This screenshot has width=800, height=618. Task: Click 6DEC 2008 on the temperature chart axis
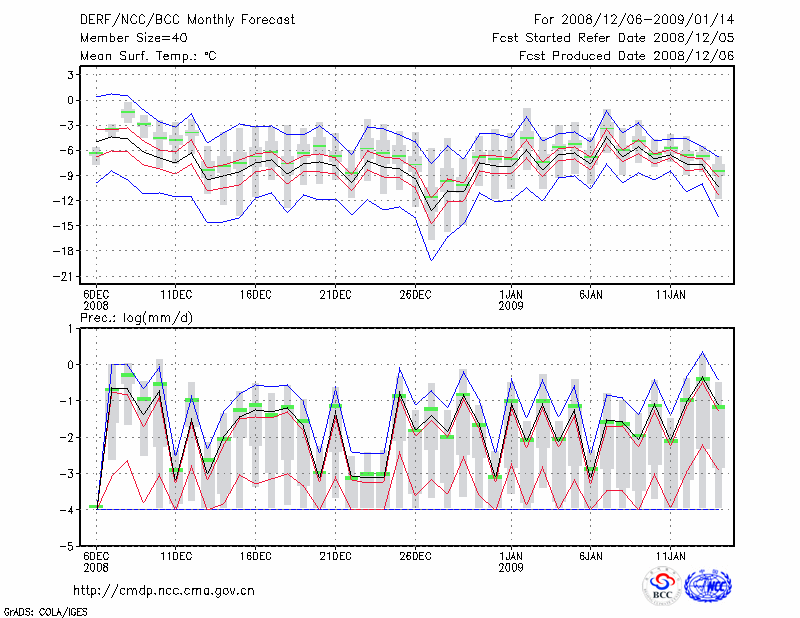pyautogui.click(x=96, y=300)
